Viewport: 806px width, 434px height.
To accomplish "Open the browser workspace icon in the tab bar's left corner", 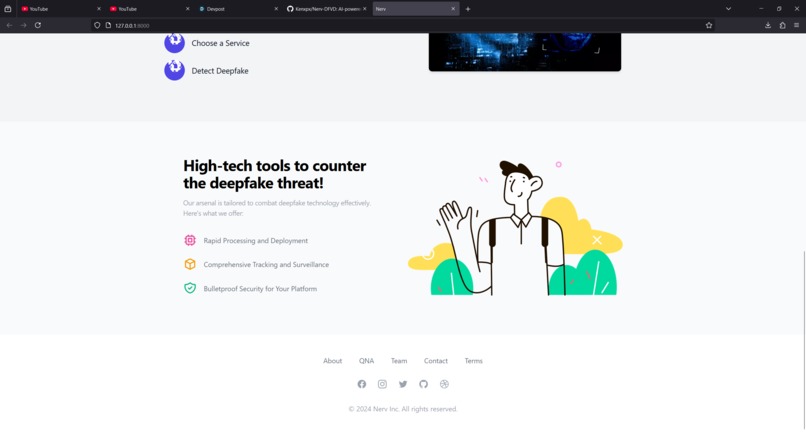I will point(8,9).
